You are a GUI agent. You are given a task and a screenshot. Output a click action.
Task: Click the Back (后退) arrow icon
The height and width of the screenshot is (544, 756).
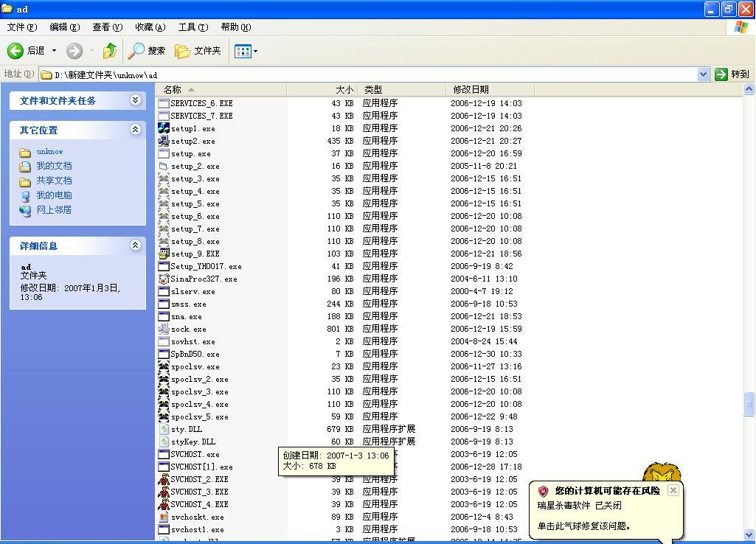[15, 51]
